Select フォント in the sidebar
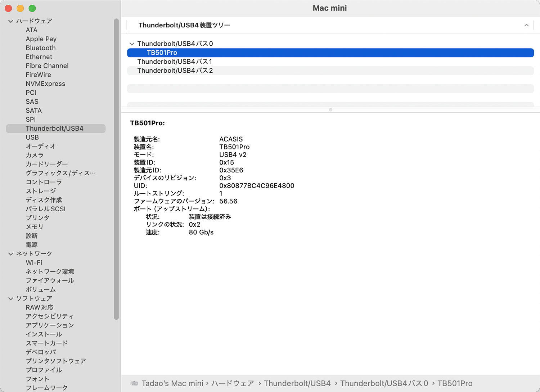The image size is (540, 392). pyautogui.click(x=37, y=379)
